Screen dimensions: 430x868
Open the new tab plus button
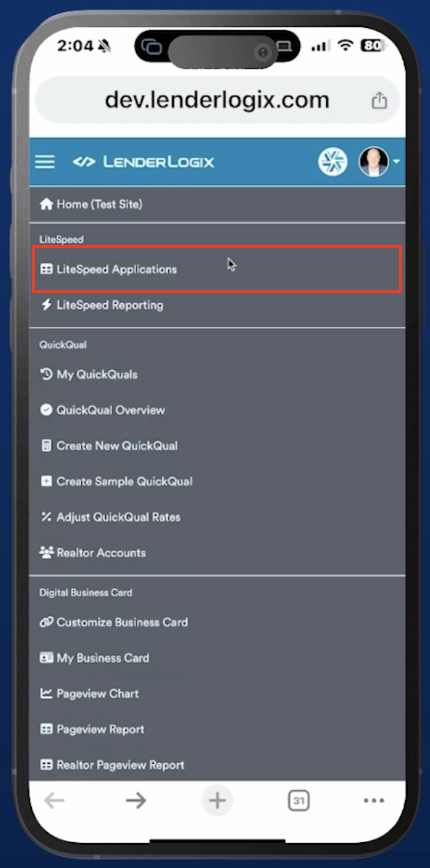217,800
